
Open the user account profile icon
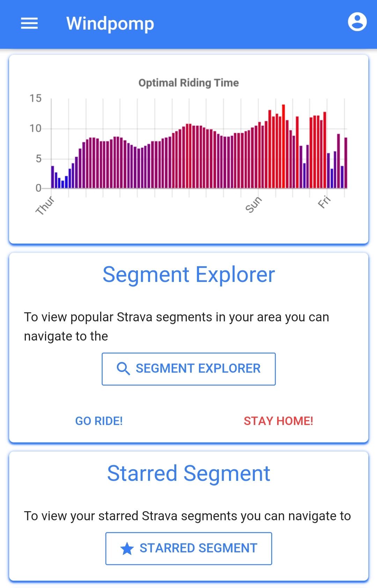point(357,22)
